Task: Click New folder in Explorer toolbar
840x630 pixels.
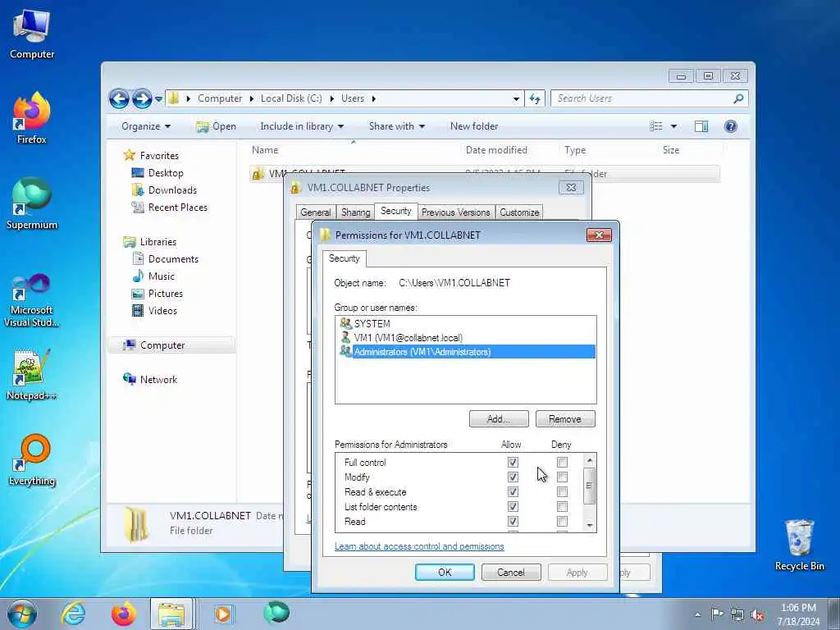Action: [x=474, y=126]
